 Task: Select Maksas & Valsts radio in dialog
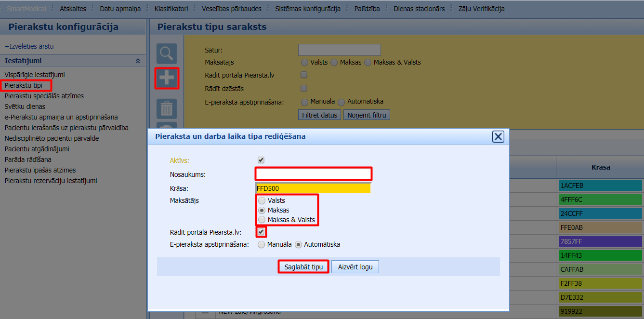coord(262,220)
